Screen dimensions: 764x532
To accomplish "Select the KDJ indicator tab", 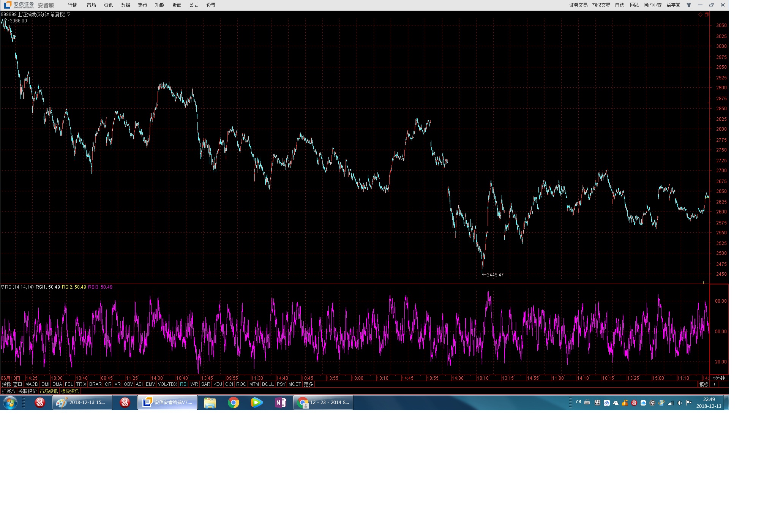I will [x=218, y=384].
